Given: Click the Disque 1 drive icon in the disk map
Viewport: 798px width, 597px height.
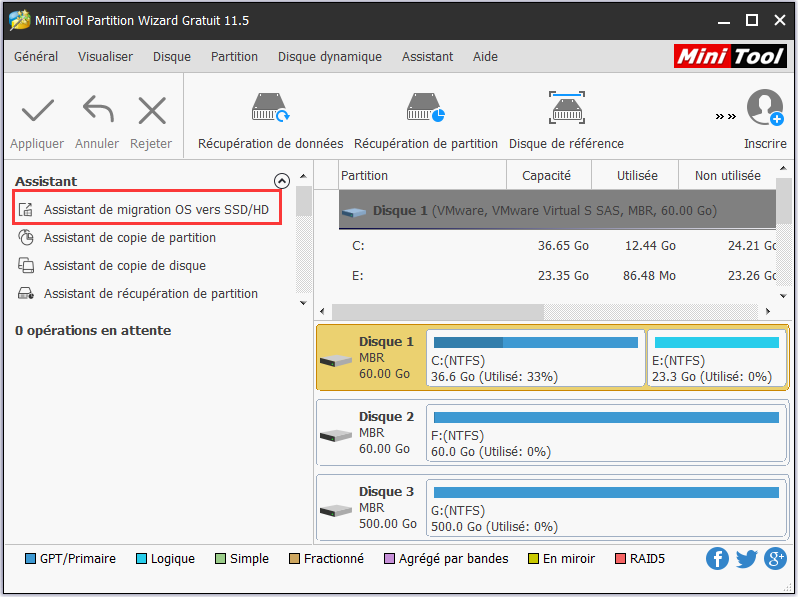Looking at the screenshot, I should point(336,361).
